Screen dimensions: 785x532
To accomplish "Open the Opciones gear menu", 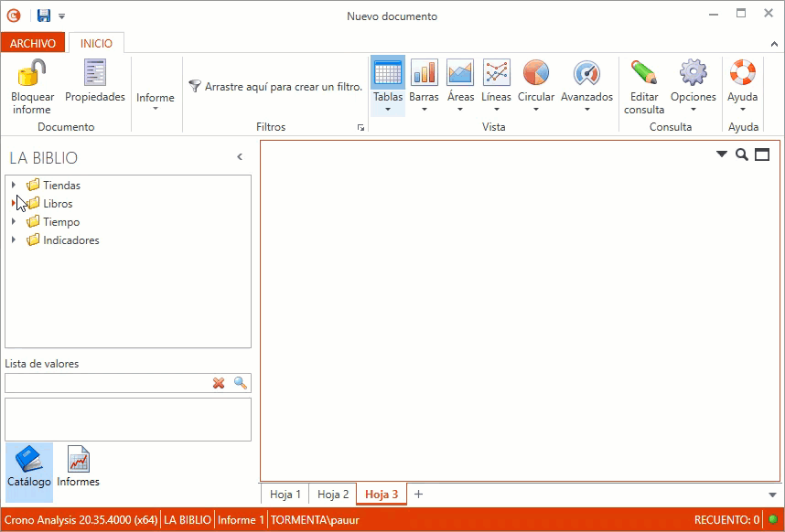I will (x=693, y=73).
